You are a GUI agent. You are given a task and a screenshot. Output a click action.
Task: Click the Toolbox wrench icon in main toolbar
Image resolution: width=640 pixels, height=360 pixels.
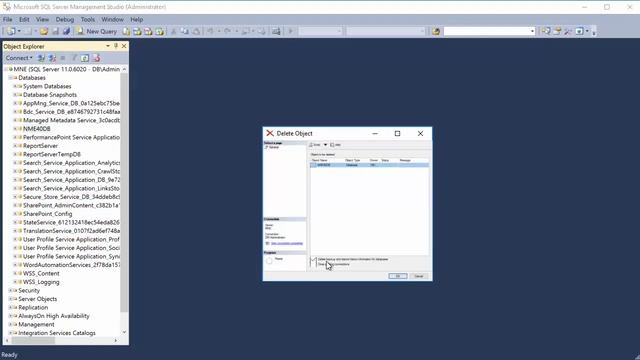click(568, 31)
